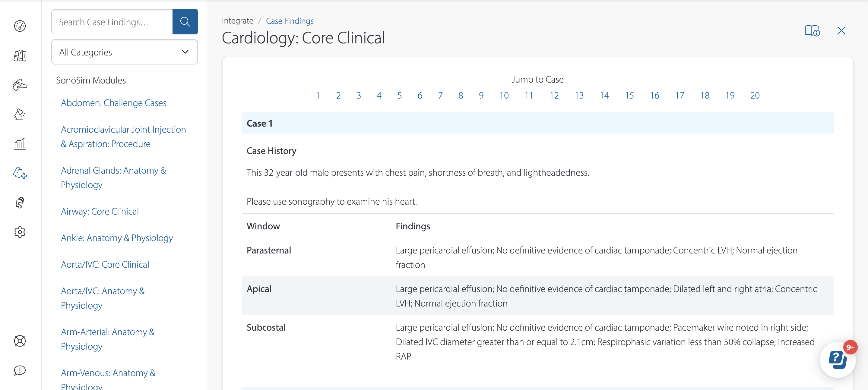Jump to case 20
Screen dimensions: 868x390
tap(755, 95)
